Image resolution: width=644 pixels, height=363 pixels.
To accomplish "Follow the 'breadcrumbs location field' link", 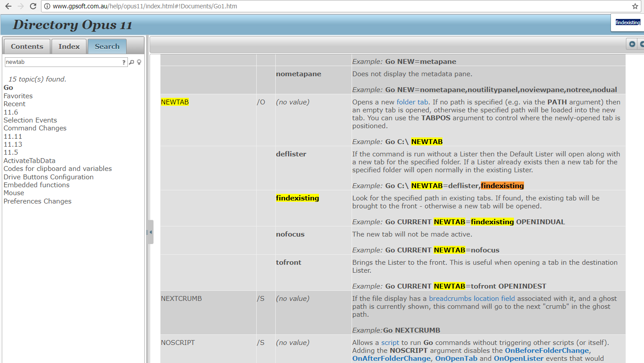I will 472,299.
